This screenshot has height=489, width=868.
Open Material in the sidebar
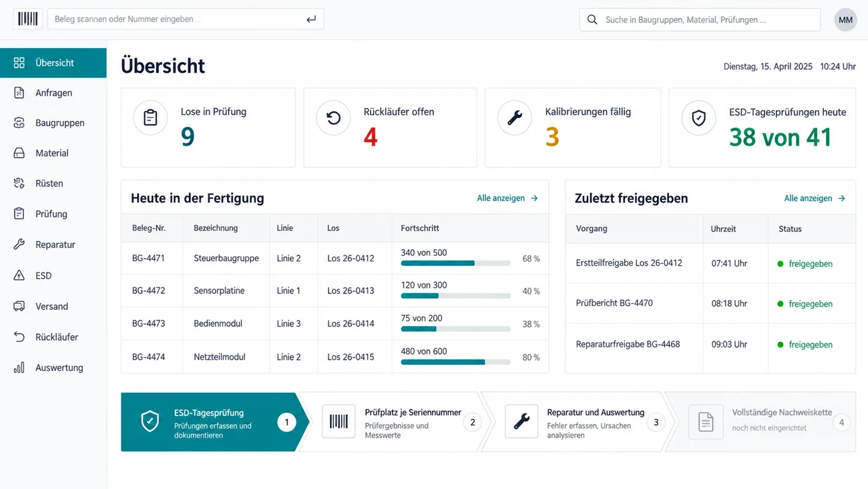pos(53,153)
